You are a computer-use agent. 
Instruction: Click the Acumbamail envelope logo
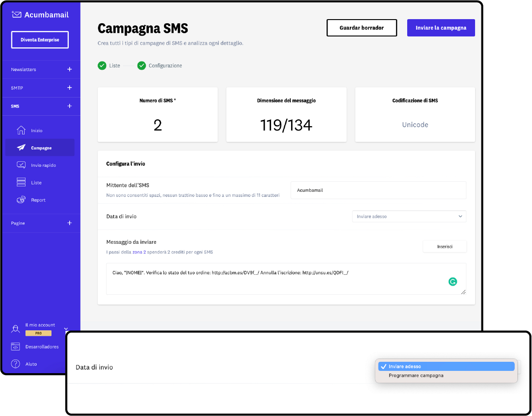16,14
